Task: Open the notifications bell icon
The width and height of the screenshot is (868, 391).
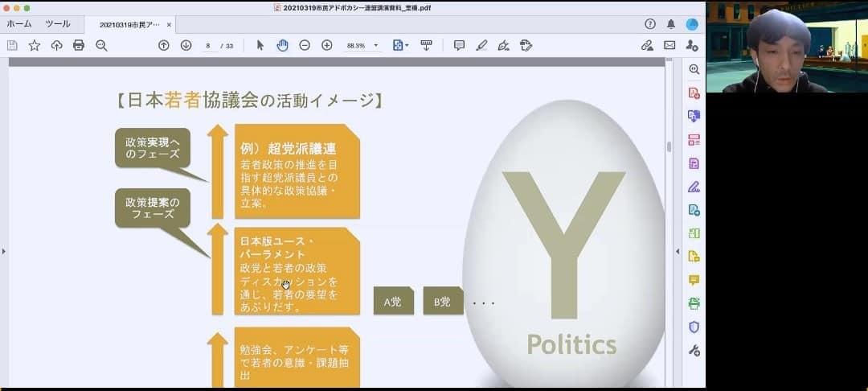Action: click(x=671, y=24)
